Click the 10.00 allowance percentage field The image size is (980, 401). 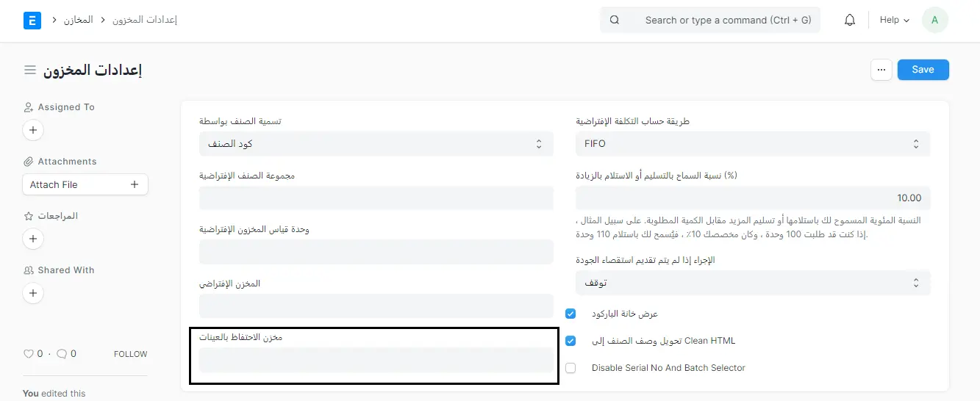(x=753, y=198)
